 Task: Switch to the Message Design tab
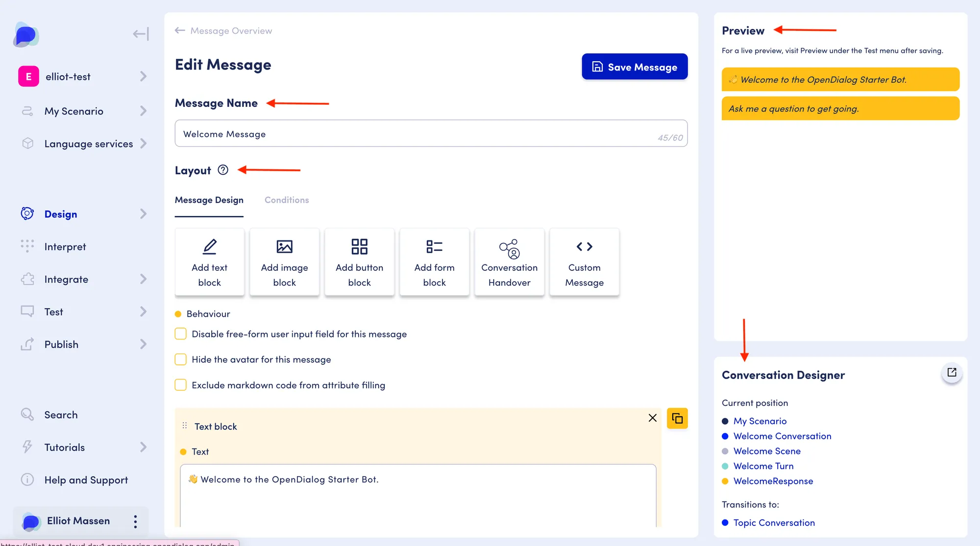[209, 200]
